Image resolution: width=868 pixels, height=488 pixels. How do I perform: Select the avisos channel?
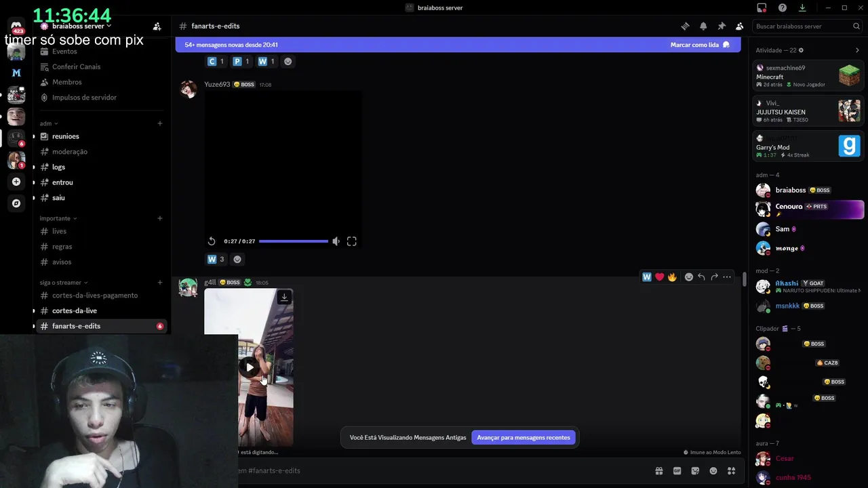tap(62, 262)
